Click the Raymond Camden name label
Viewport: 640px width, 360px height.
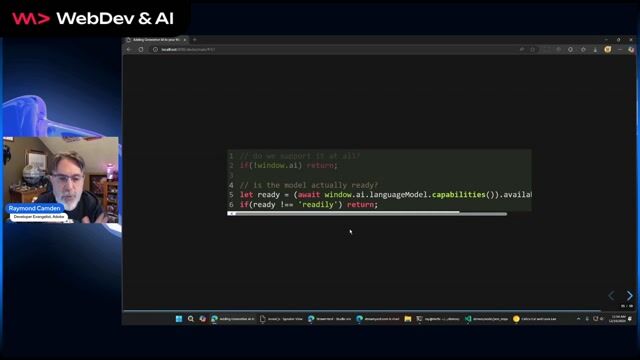(x=35, y=208)
